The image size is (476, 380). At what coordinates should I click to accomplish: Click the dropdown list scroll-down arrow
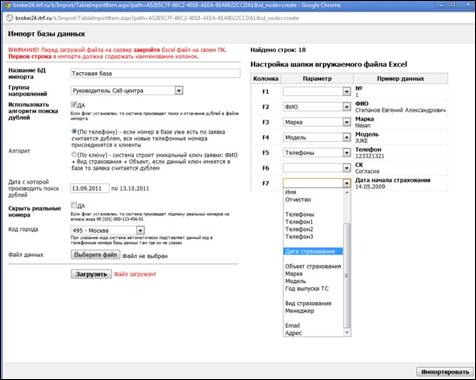tap(347, 333)
